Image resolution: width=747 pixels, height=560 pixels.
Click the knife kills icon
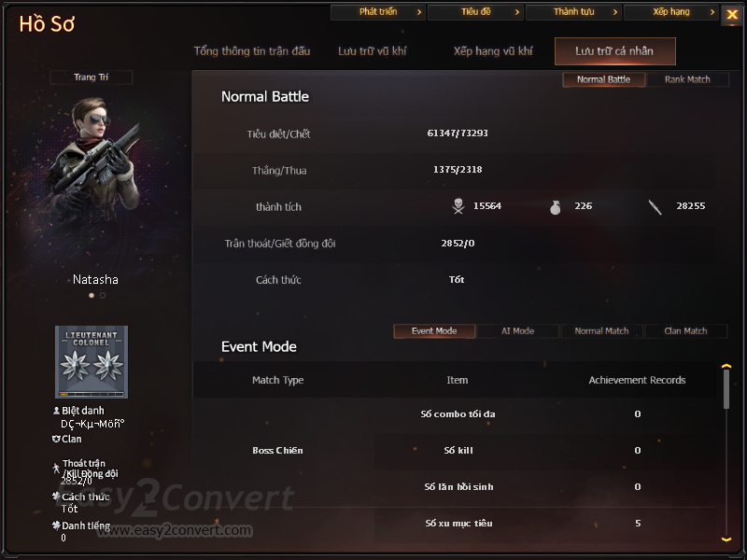(x=655, y=207)
